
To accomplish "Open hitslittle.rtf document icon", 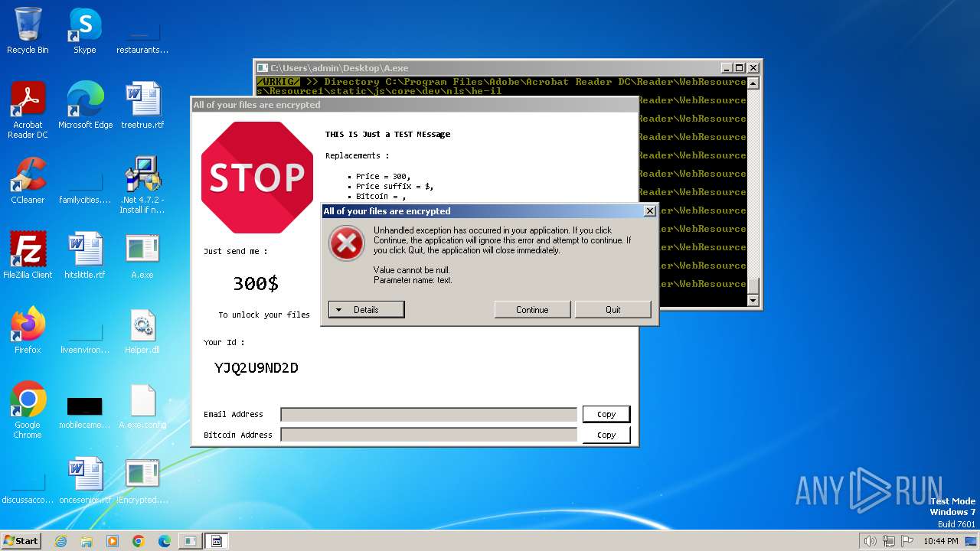I will click(x=85, y=256).
